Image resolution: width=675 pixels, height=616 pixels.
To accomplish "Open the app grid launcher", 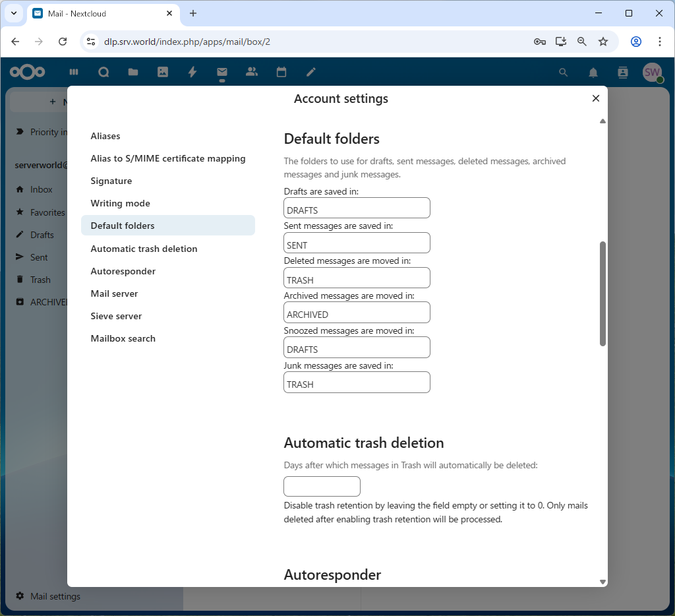I will pyautogui.click(x=73, y=72).
